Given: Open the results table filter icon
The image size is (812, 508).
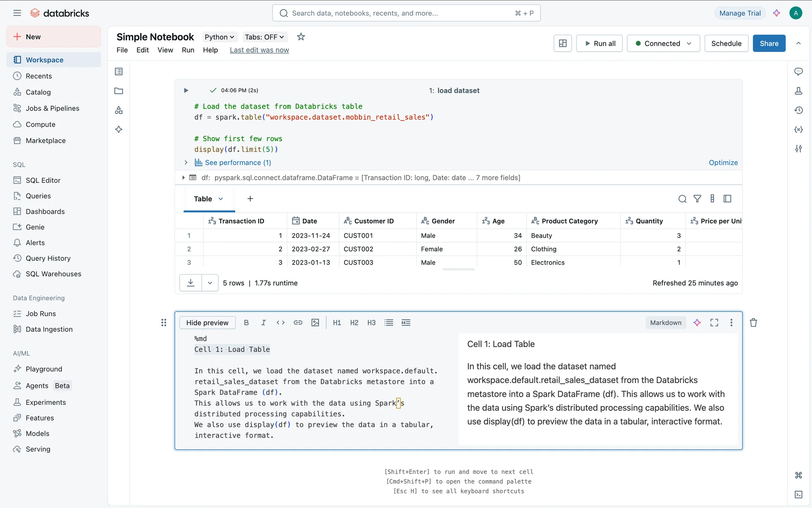Looking at the screenshot, I should pyautogui.click(x=697, y=199).
